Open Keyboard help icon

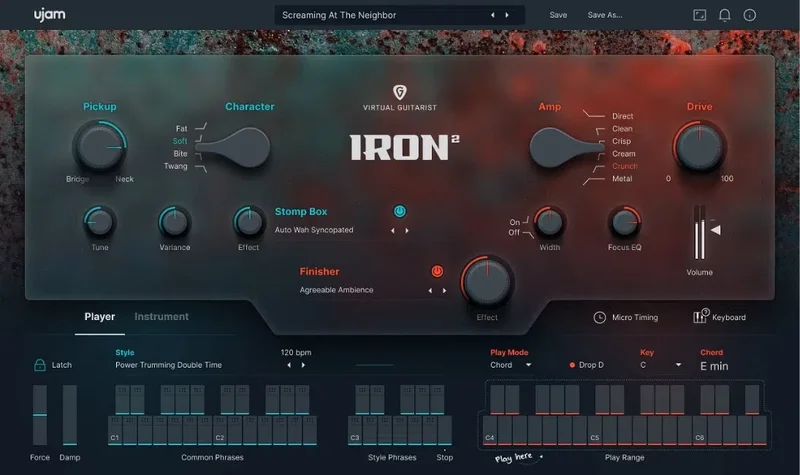pos(701,316)
